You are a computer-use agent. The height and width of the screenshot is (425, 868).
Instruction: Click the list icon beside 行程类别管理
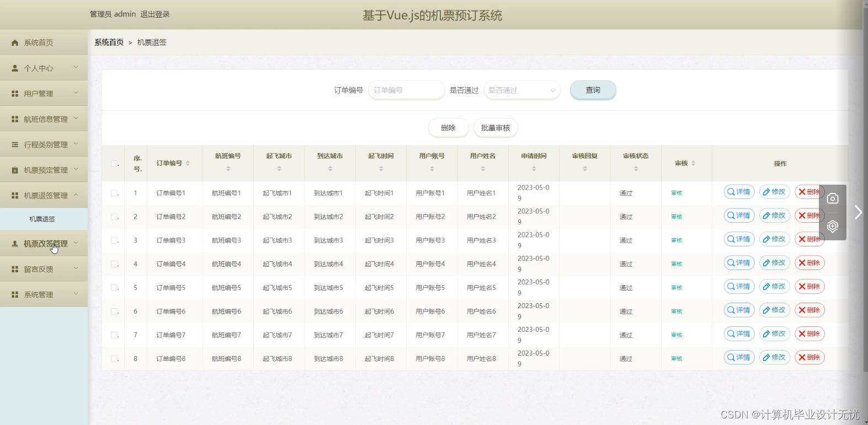pyautogui.click(x=15, y=144)
